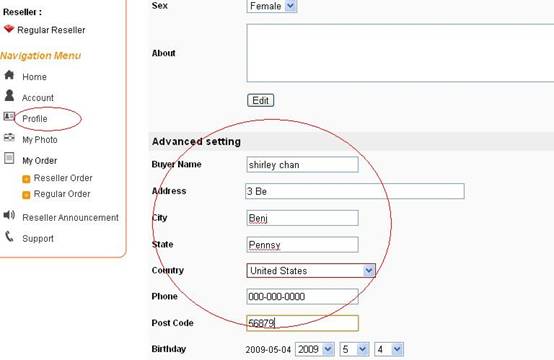This screenshot has width=554, height=360.
Task: Open the Reseller Order submenu link
Action: 63,178
